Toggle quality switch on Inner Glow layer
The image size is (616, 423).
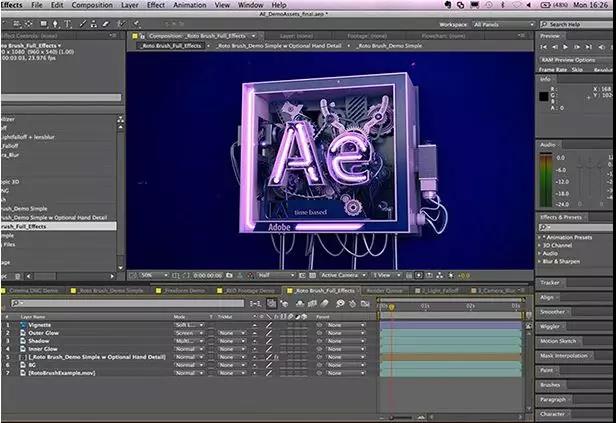pos(269,349)
